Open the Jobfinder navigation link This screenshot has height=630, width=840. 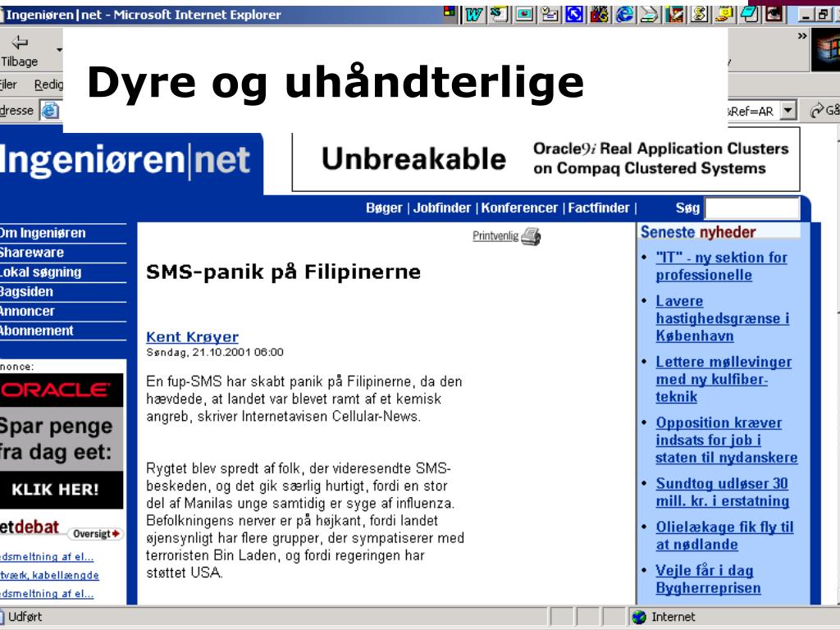click(441, 208)
